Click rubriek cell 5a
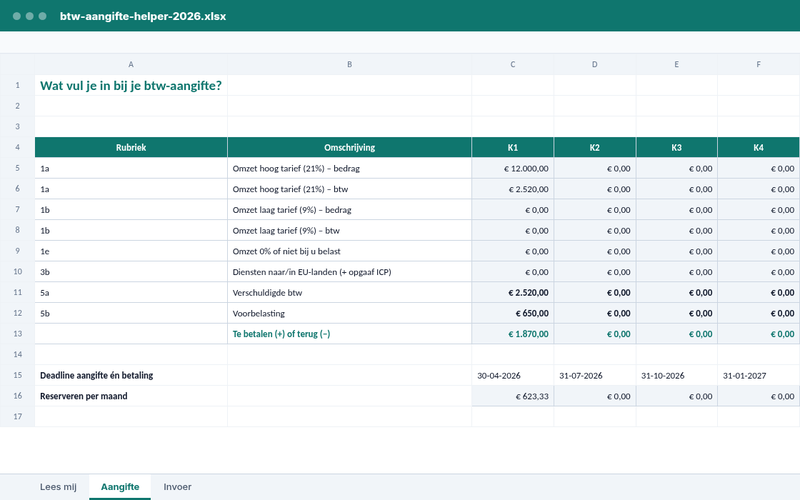The width and height of the screenshot is (800, 500). coord(131,292)
